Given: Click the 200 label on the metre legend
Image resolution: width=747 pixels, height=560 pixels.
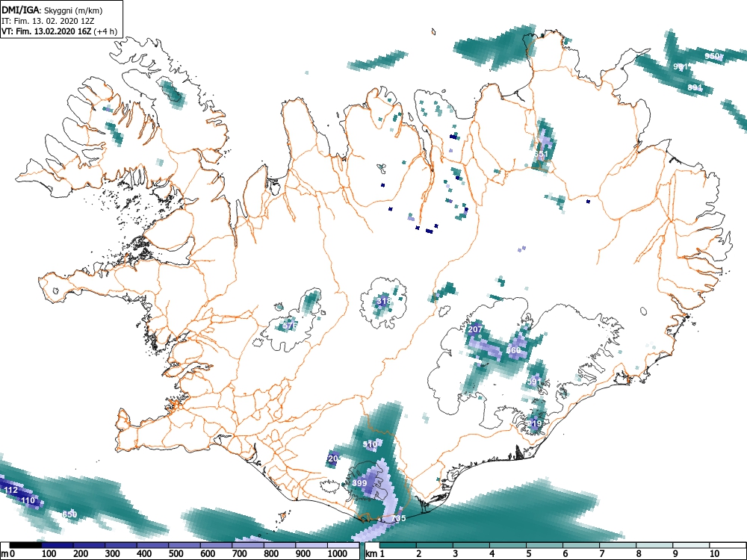Looking at the screenshot, I should (80, 553).
